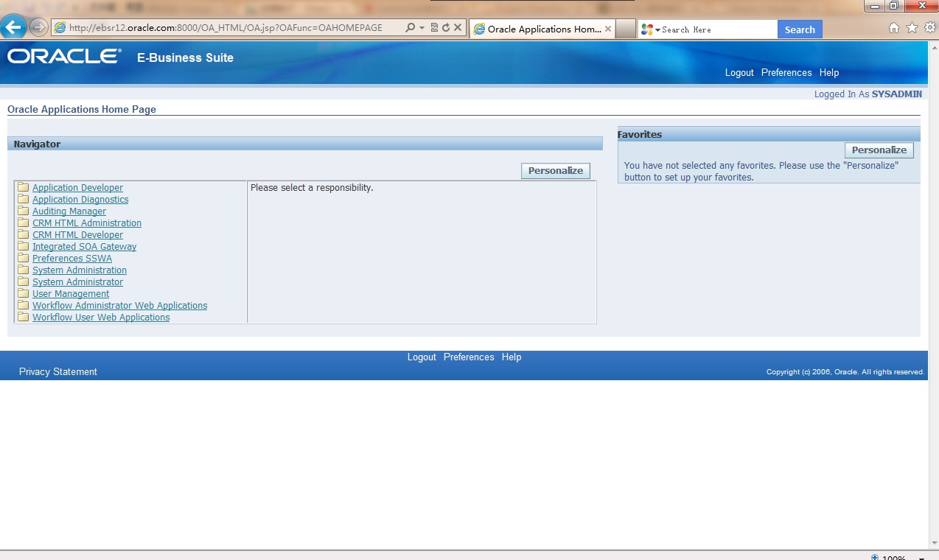The image size is (939, 560).
Task: Open the Application Developer responsibility link
Action: tap(77, 188)
